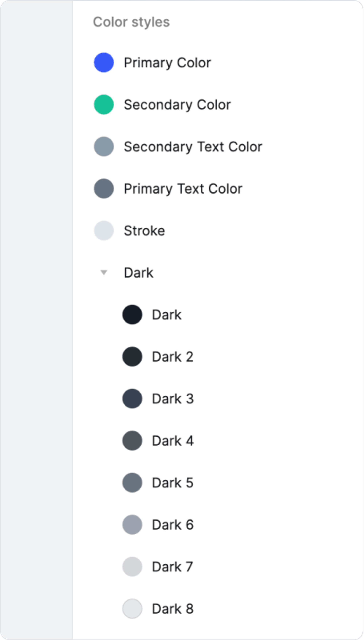Select the green Secondary Color swatch

coord(104,104)
